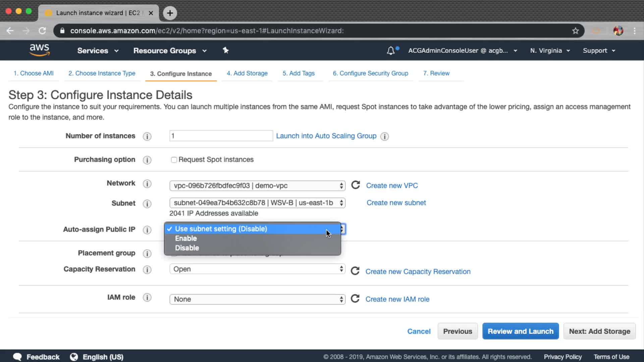
Task: Refresh the IAM role list
Action: (x=355, y=299)
